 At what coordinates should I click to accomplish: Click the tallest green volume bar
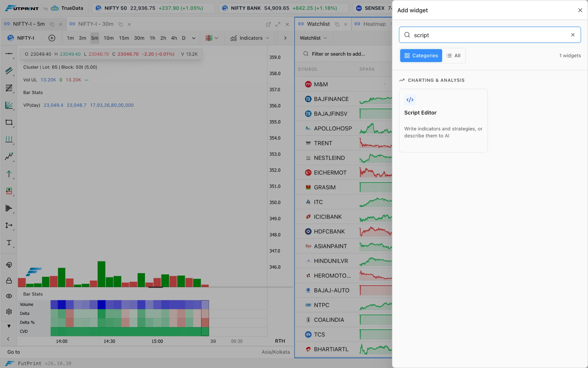(101, 274)
